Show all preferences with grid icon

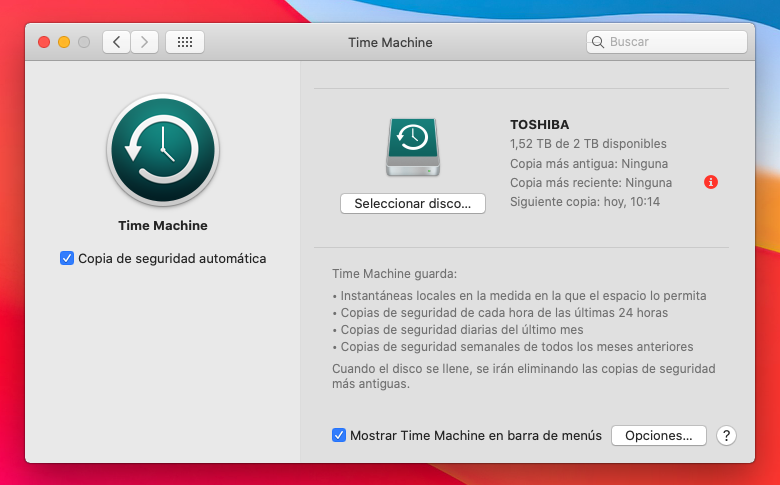point(184,42)
